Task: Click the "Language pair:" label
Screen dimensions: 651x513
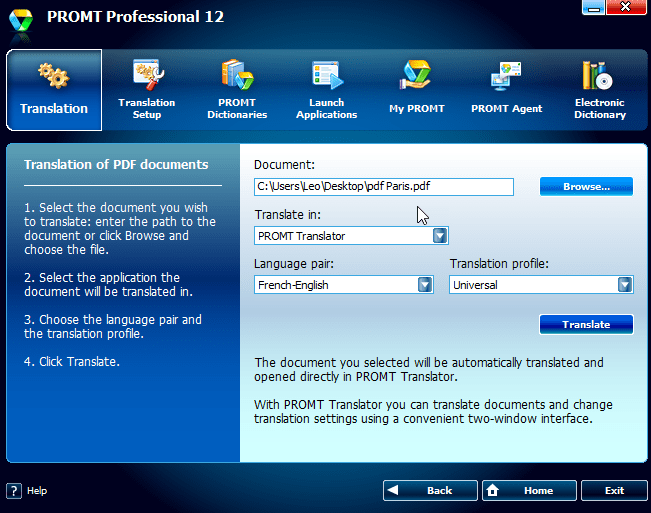Action: 294,264
